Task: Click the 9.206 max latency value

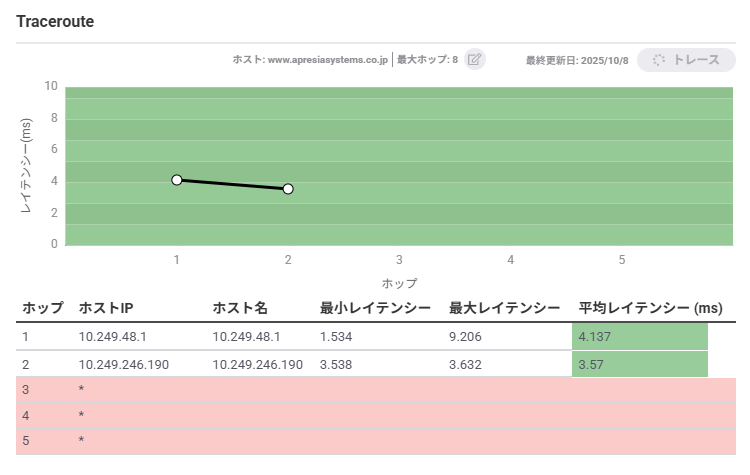Action: (467, 336)
